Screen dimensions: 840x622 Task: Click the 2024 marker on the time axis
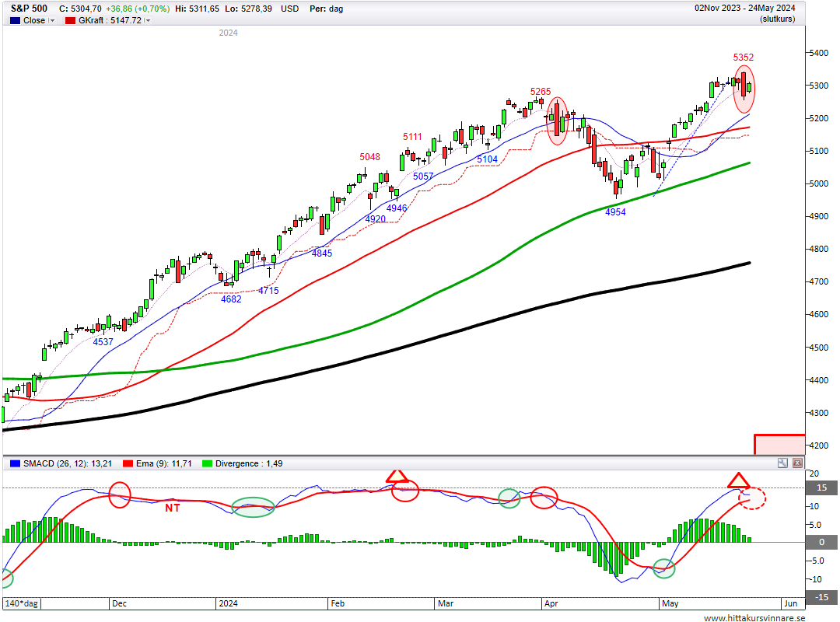228,603
